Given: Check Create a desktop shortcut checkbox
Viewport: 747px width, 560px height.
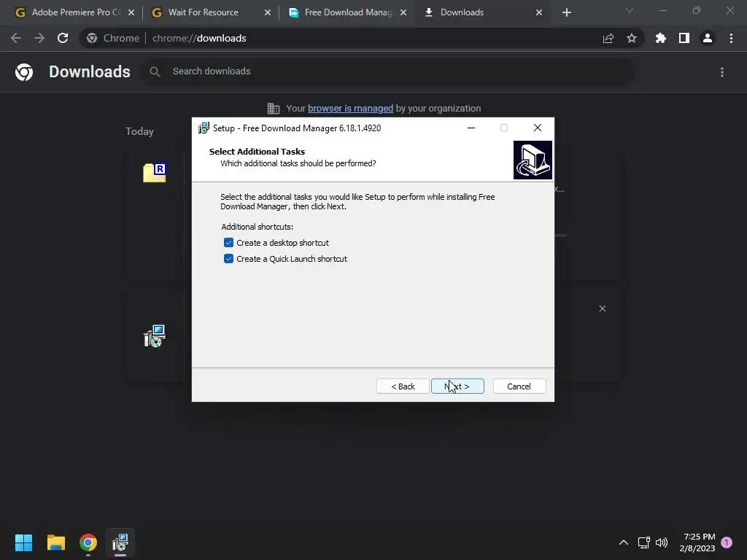Looking at the screenshot, I should coord(228,243).
